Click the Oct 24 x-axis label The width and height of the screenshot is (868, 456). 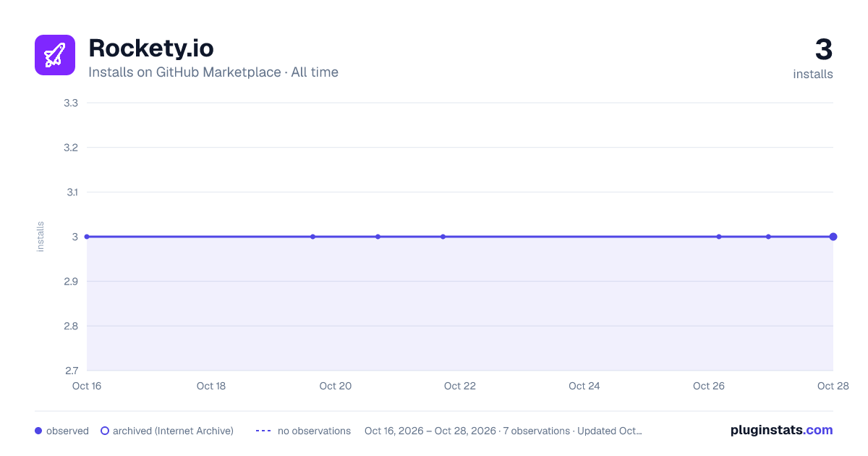[584, 386]
